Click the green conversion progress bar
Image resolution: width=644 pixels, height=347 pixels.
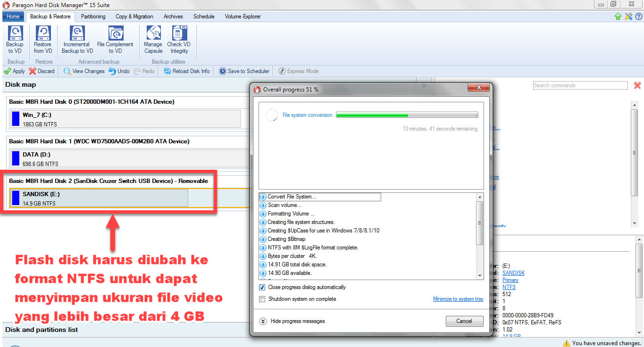(407, 115)
